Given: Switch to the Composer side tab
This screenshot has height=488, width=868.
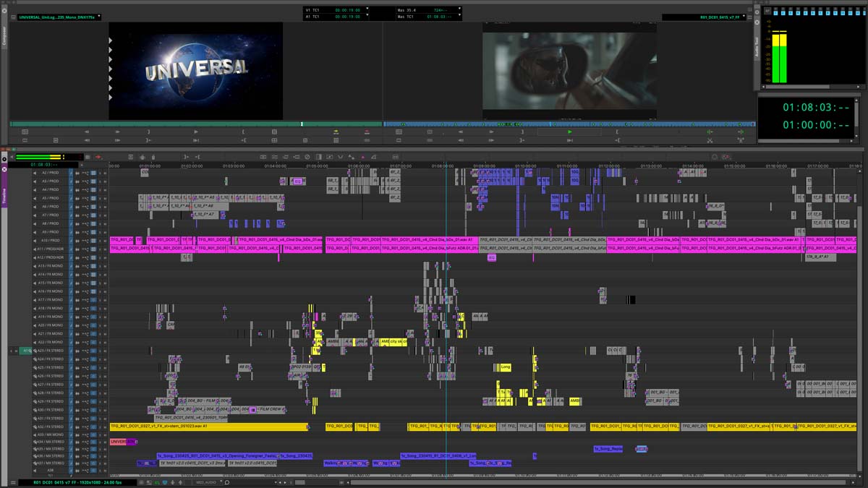Looking at the screenshot, I should (4, 36).
